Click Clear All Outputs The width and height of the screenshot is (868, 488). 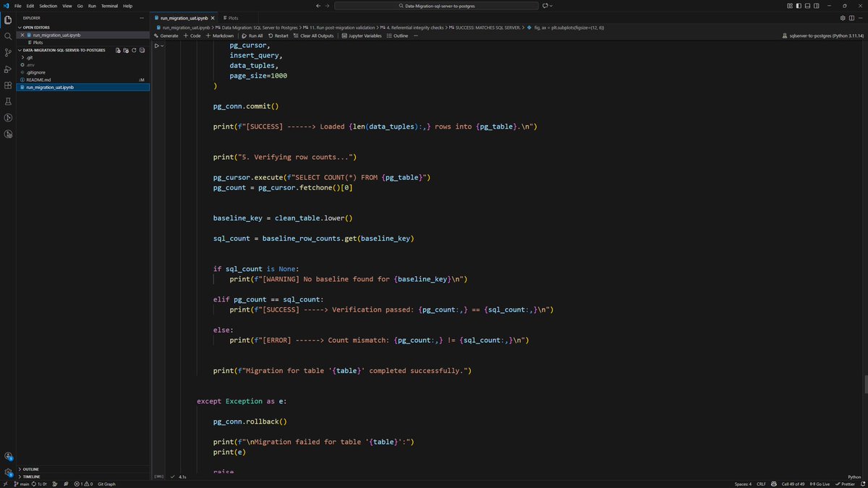(x=314, y=35)
